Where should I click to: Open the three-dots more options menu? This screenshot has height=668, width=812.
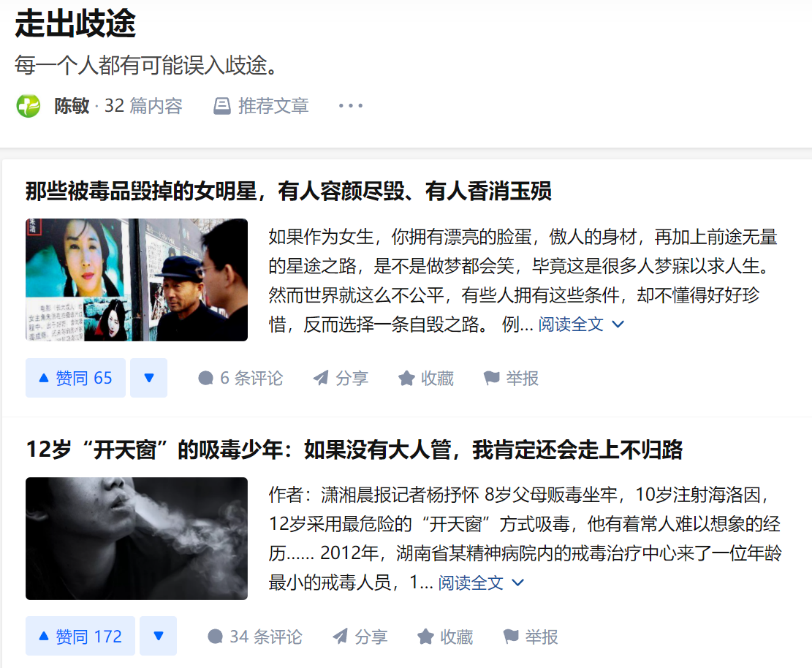[x=351, y=106]
